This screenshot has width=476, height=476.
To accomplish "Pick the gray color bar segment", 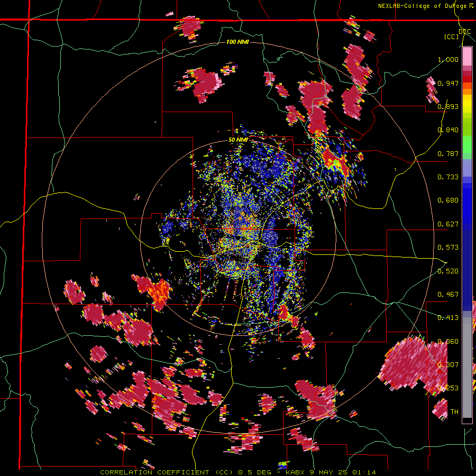I will 467,368.
